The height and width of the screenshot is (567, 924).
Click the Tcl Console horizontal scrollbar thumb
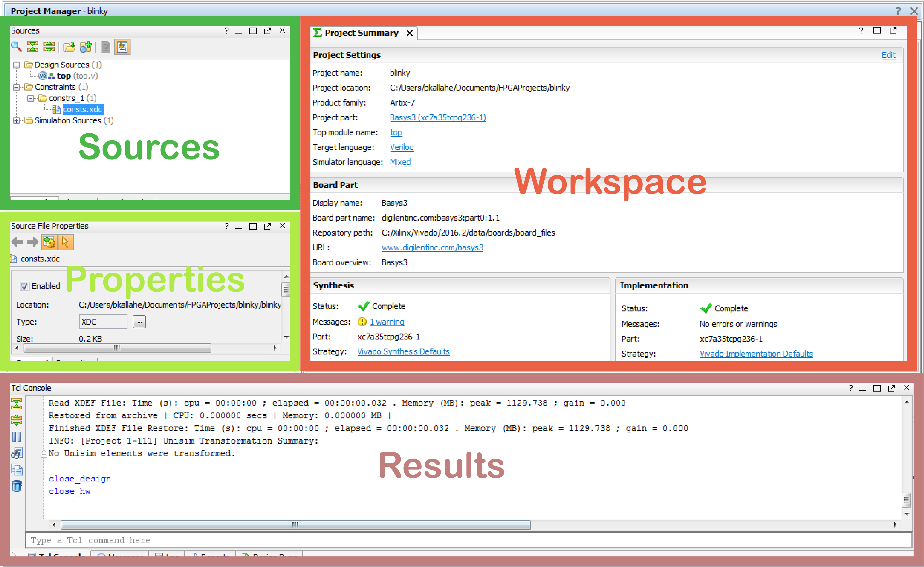295,525
